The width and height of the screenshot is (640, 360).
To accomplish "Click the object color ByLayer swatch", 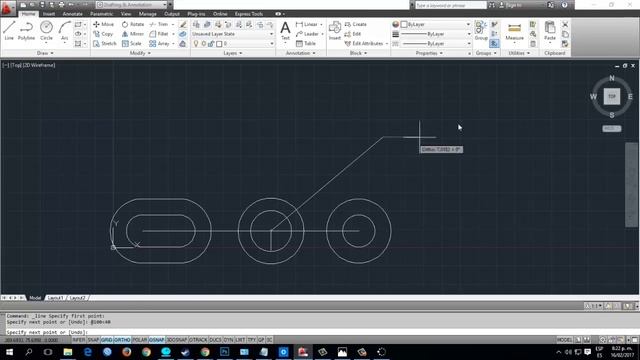I will click(x=404, y=24).
